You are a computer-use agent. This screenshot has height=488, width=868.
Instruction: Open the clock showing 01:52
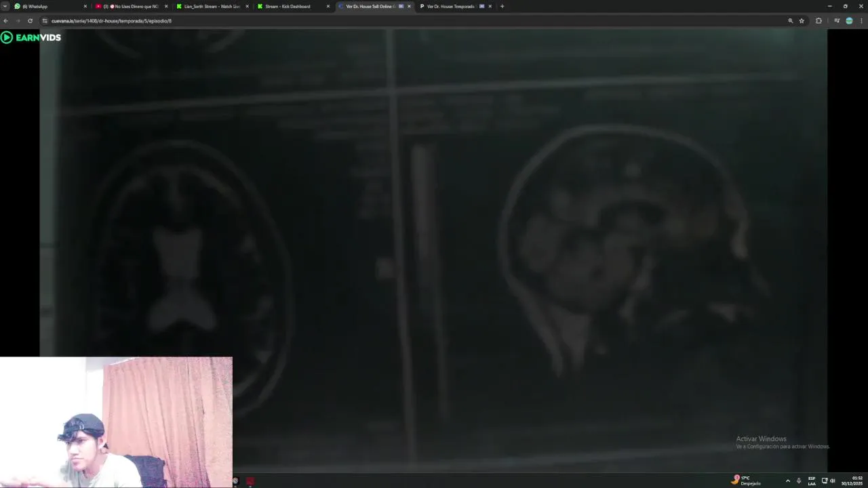coord(852,481)
